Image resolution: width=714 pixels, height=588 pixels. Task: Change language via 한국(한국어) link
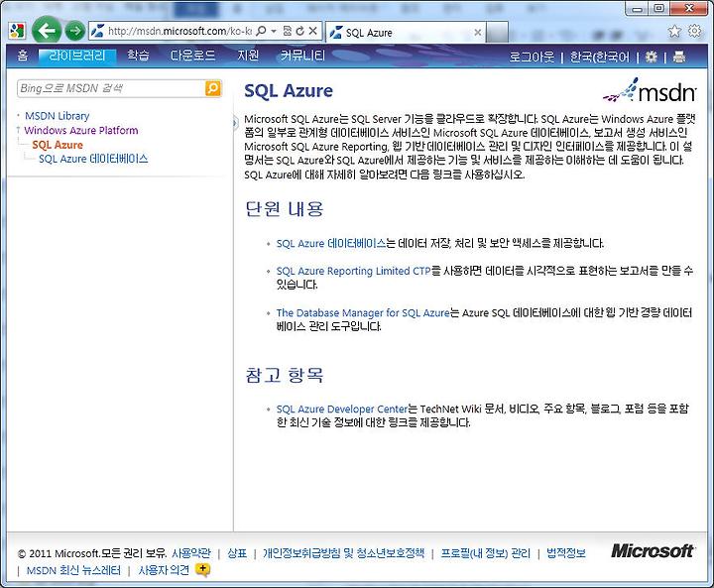[599, 57]
